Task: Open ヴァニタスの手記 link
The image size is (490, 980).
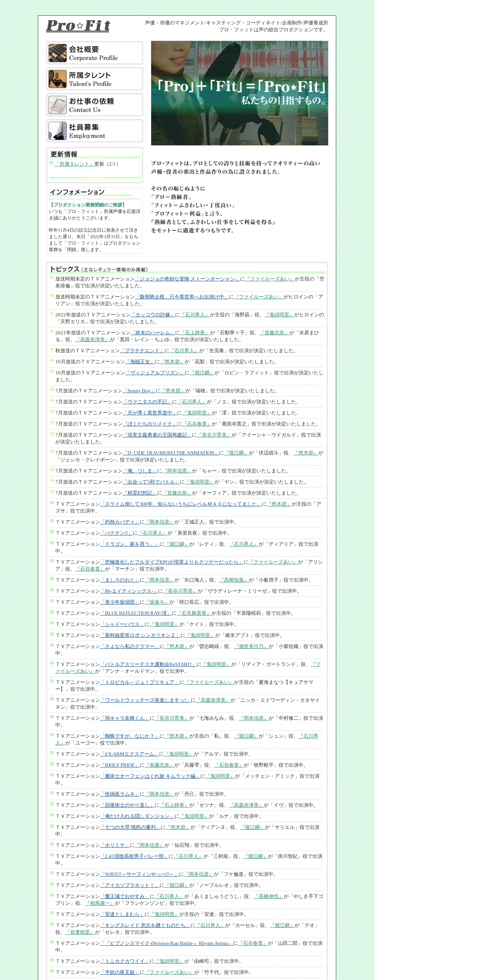Action: 147,402
